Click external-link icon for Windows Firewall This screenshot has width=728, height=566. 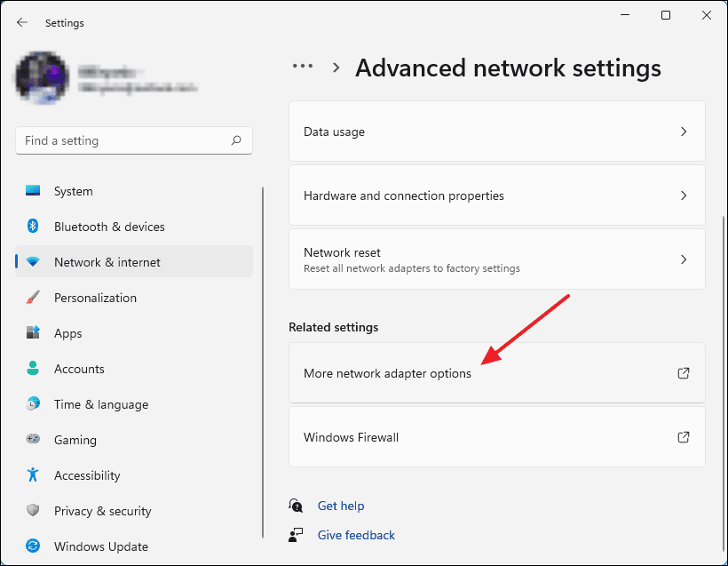coord(683,437)
